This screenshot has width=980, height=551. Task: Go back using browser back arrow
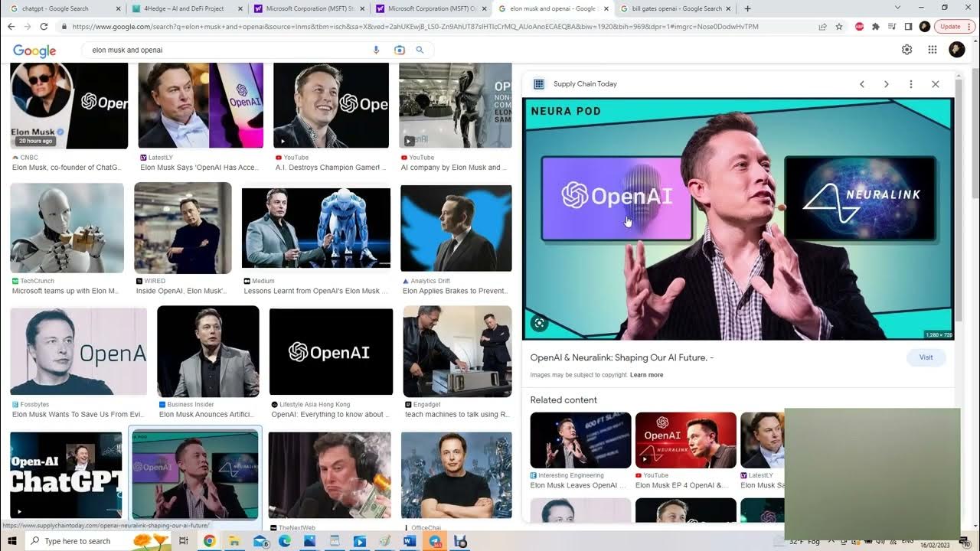11,26
